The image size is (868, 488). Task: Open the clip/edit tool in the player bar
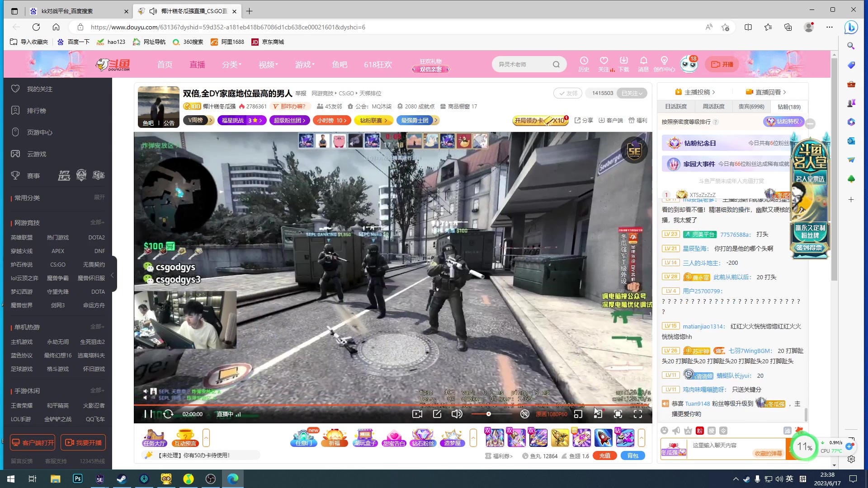(x=437, y=414)
